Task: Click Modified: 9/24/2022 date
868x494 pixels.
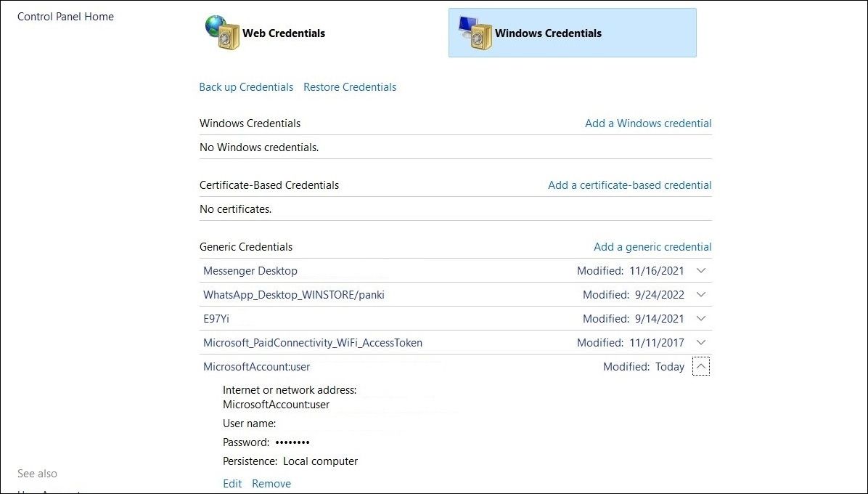Action: tap(634, 295)
